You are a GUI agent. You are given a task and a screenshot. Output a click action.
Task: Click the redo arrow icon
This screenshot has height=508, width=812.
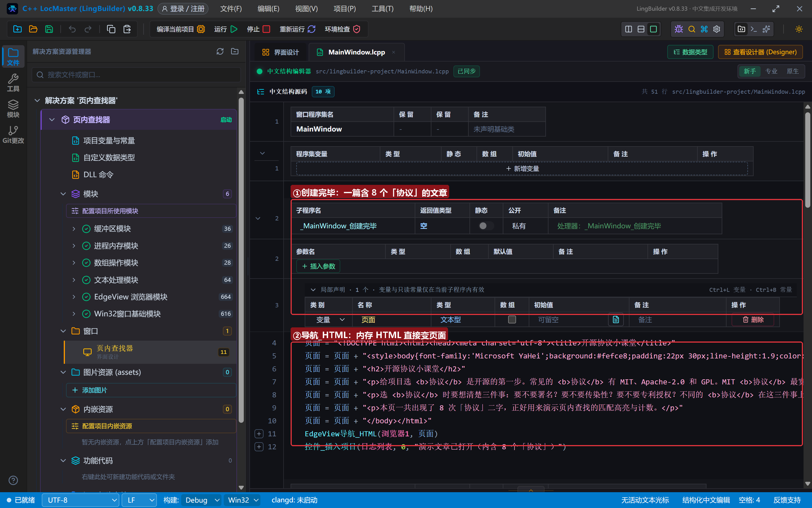pos(88,29)
